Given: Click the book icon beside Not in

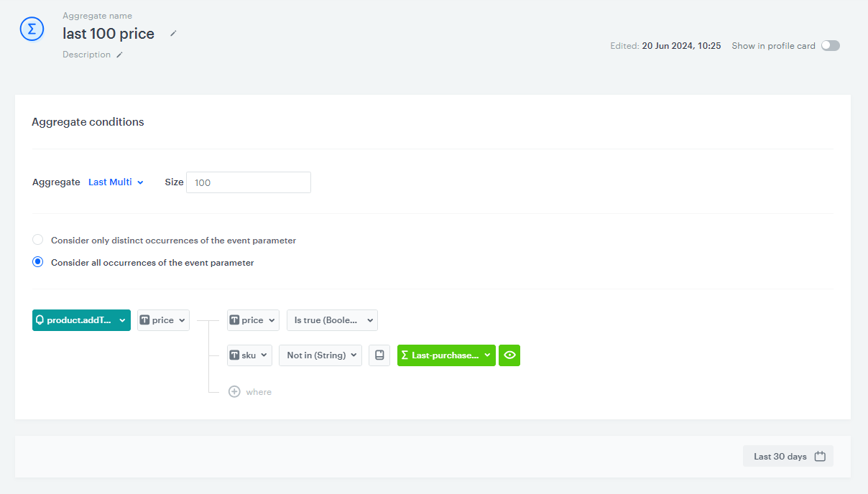Looking at the screenshot, I should coord(379,355).
